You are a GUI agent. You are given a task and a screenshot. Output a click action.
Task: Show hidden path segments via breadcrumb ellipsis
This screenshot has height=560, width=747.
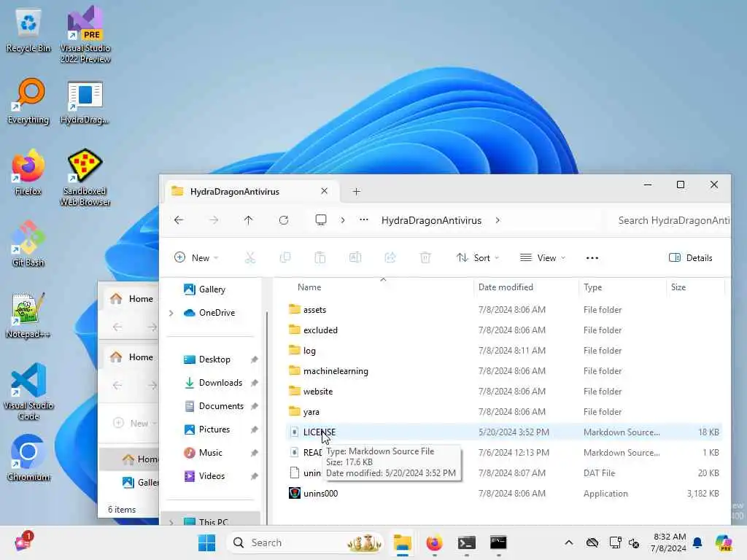(x=364, y=220)
